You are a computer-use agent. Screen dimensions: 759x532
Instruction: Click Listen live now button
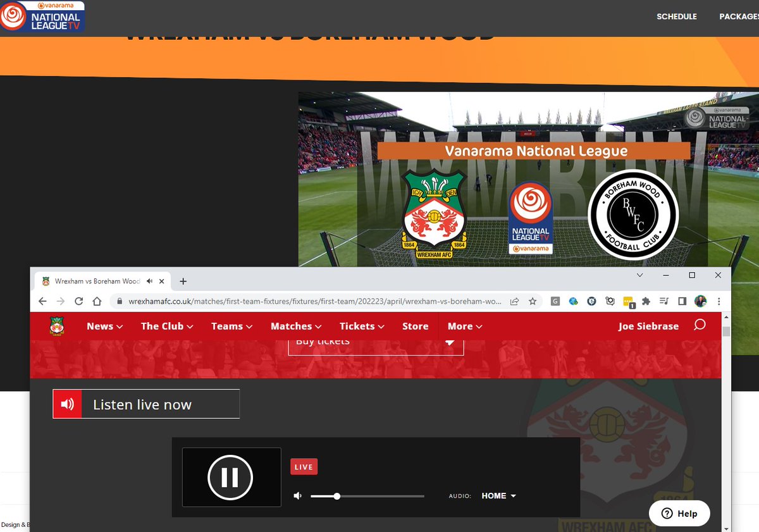146,404
